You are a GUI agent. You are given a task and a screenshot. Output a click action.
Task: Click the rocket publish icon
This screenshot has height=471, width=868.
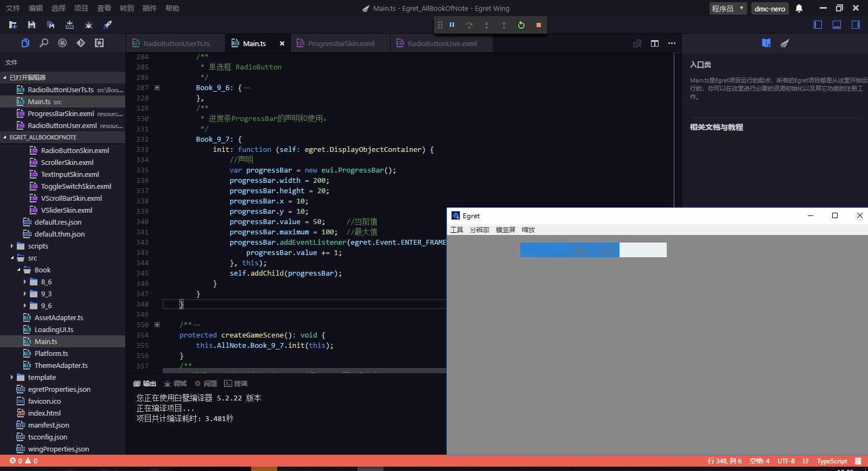[x=107, y=25]
